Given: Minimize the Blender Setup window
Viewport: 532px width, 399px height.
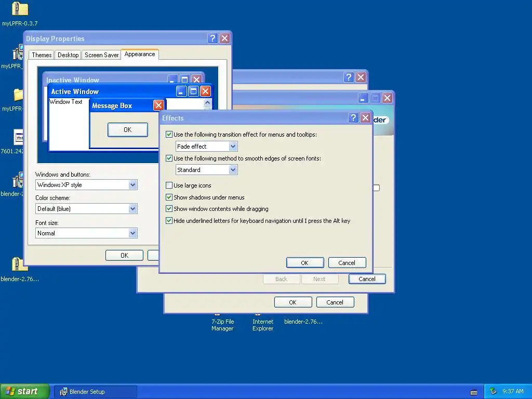Looking at the screenshot, I should tap(363, 98).
